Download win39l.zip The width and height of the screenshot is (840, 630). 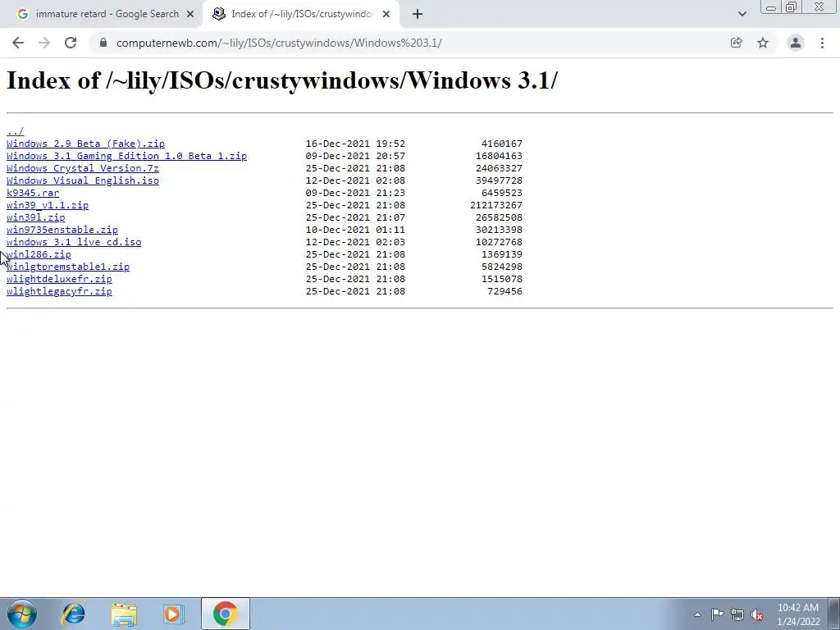click(x=36, y=217)
